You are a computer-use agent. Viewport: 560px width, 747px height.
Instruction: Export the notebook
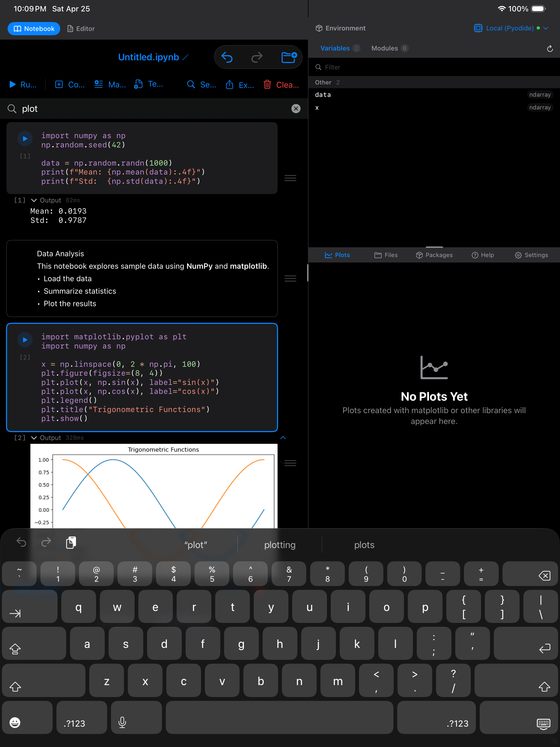coord(240,84)
